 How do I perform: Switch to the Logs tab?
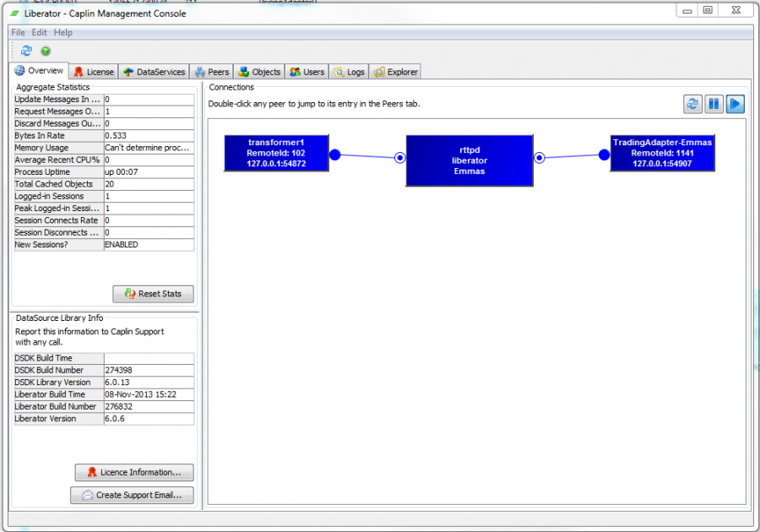[x=349, y=72]
